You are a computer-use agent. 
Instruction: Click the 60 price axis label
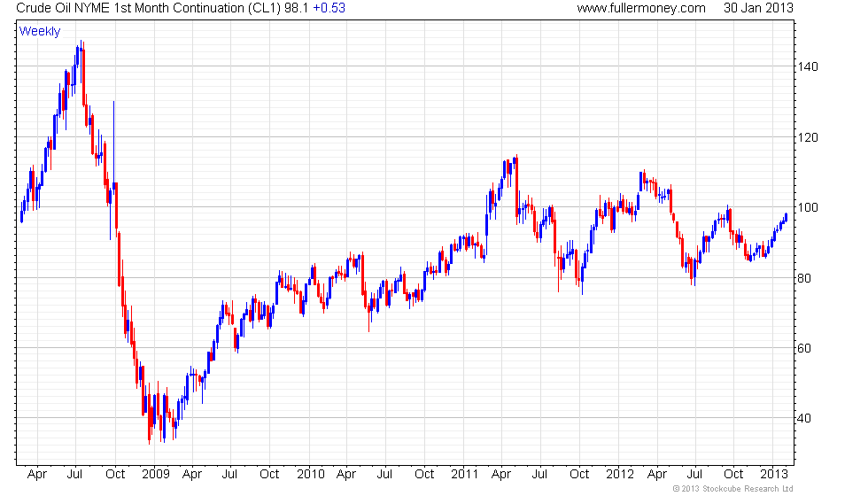[x=804, y=348]
